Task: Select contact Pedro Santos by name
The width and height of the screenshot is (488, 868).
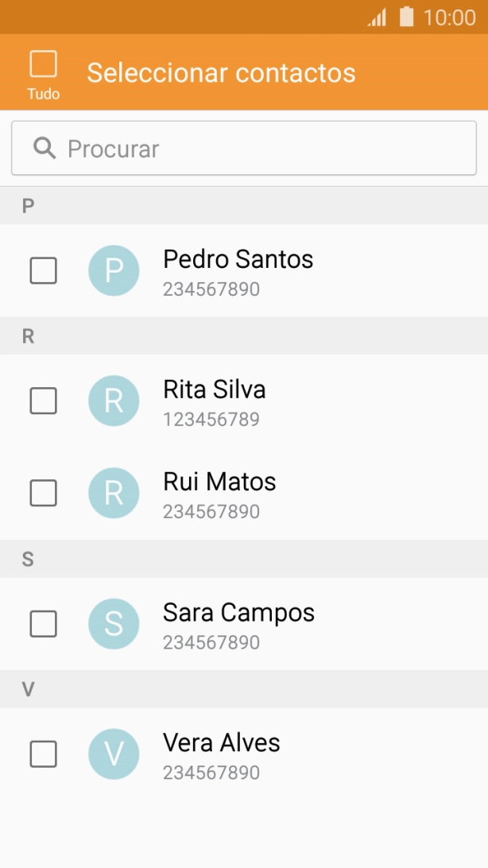Action: (x=238, y=259)
